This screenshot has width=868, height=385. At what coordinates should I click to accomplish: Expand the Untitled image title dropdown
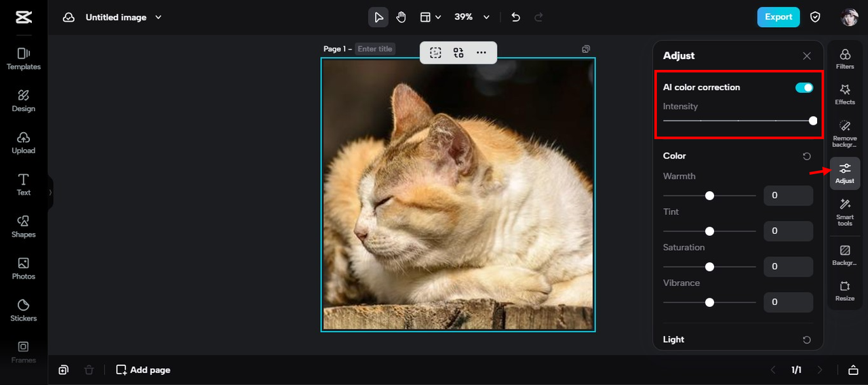(158, 18)
